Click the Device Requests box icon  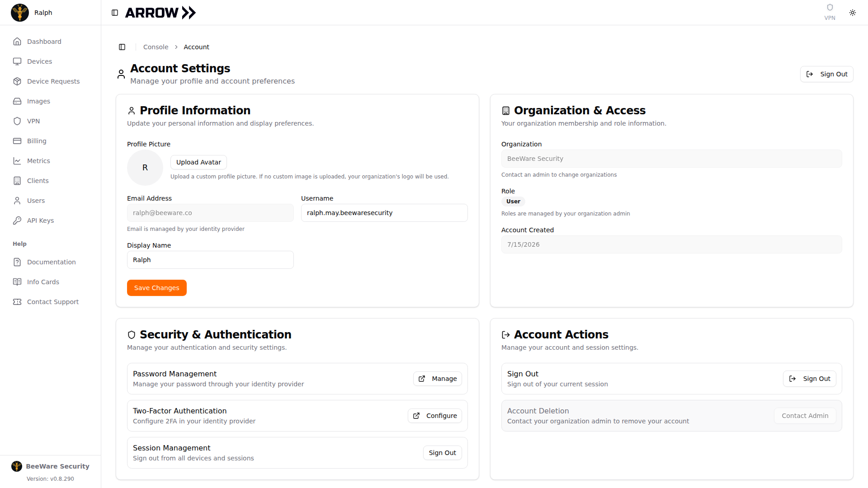[17, 81]
